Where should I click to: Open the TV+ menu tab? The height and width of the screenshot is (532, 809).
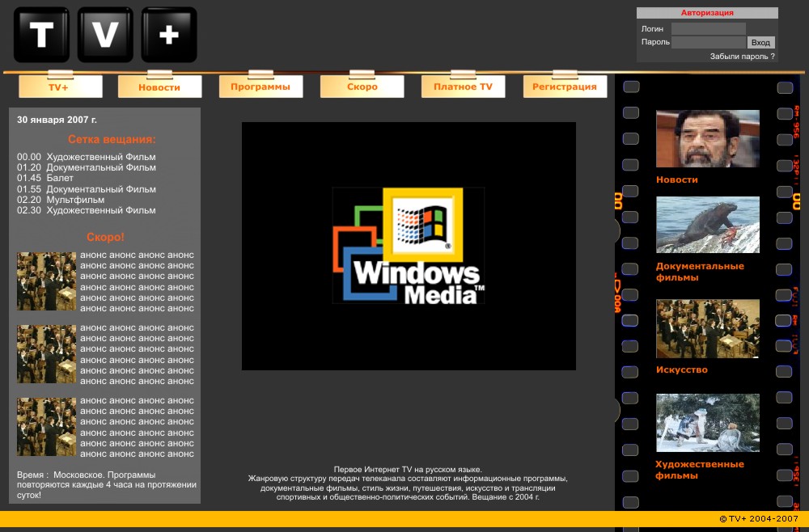61,87
